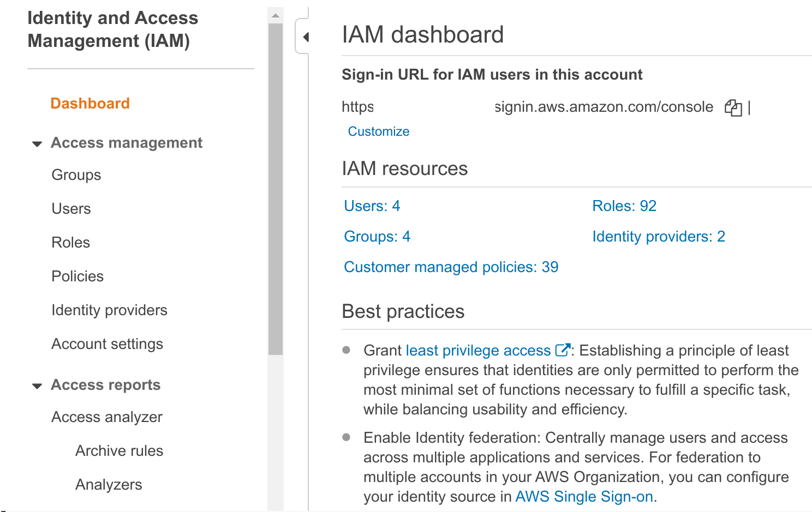
Task: Open Access analyzer
Action: click(107, 417)
